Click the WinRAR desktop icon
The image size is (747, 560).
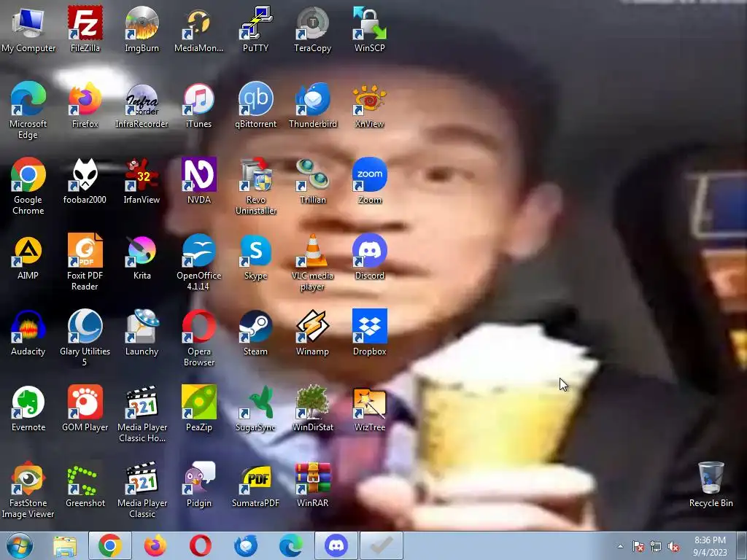pos(312,484)
